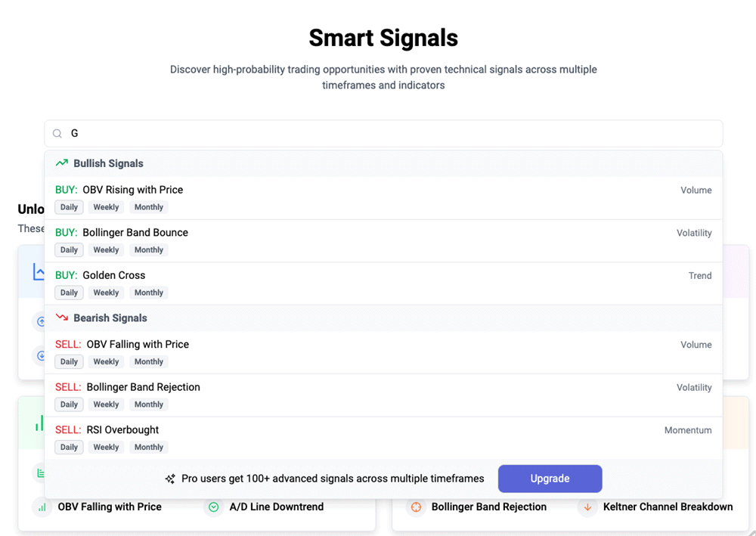Click the icon beside bottom OBV Falling with Price

[x=42, y=507]
